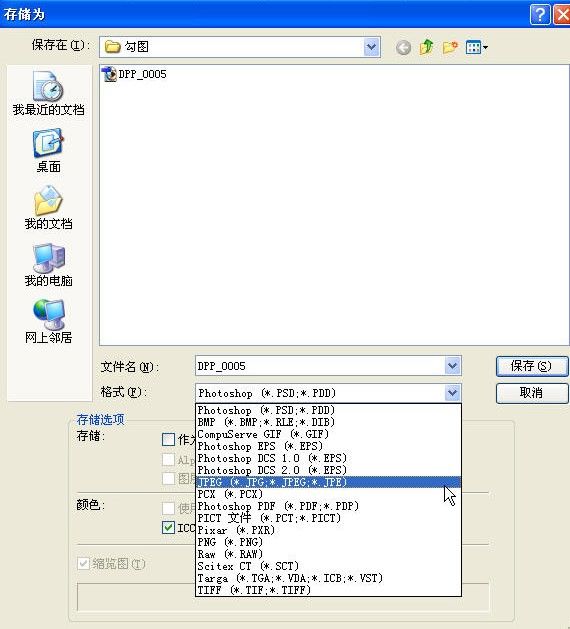Open My Documents (我的文档) folder
Screen dimensions: 570x629
[49, 207]
